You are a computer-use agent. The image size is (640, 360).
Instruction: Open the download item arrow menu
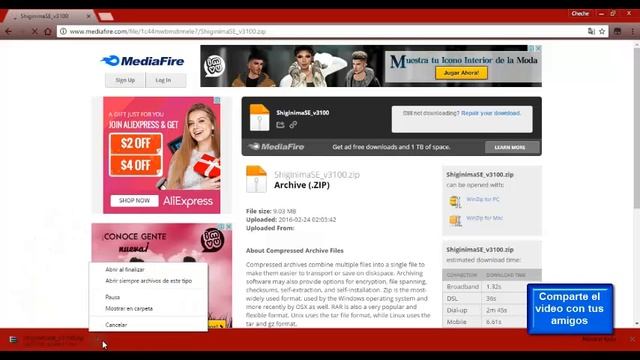pyautogui.click(x=98, y=339)
